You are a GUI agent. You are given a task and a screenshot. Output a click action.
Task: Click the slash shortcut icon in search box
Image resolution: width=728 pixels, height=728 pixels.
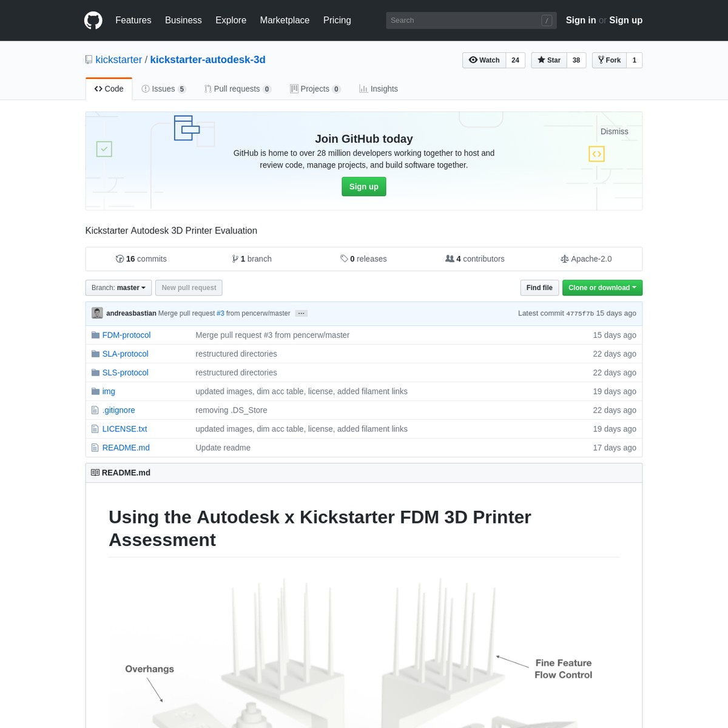pyautogui.click(x=547, y=21)
